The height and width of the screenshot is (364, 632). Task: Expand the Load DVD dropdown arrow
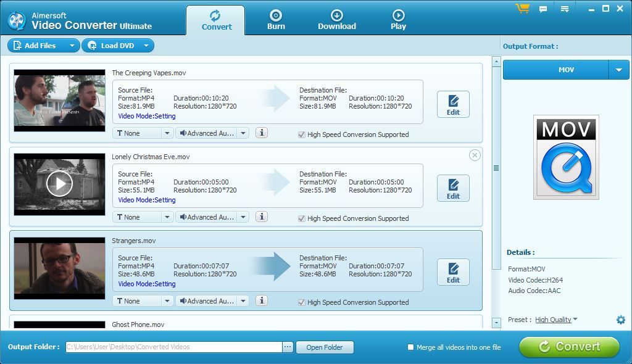click(146, 45)
